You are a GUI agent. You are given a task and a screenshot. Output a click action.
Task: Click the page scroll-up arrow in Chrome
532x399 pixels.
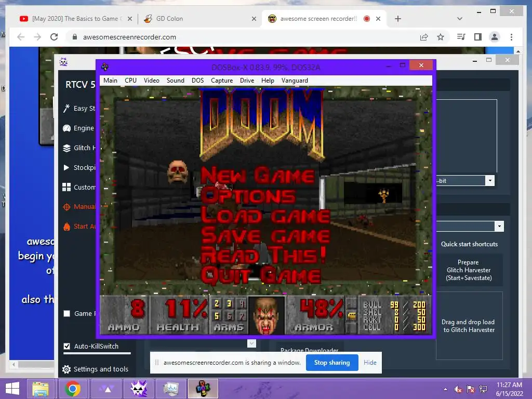click(x=518, y=51)
